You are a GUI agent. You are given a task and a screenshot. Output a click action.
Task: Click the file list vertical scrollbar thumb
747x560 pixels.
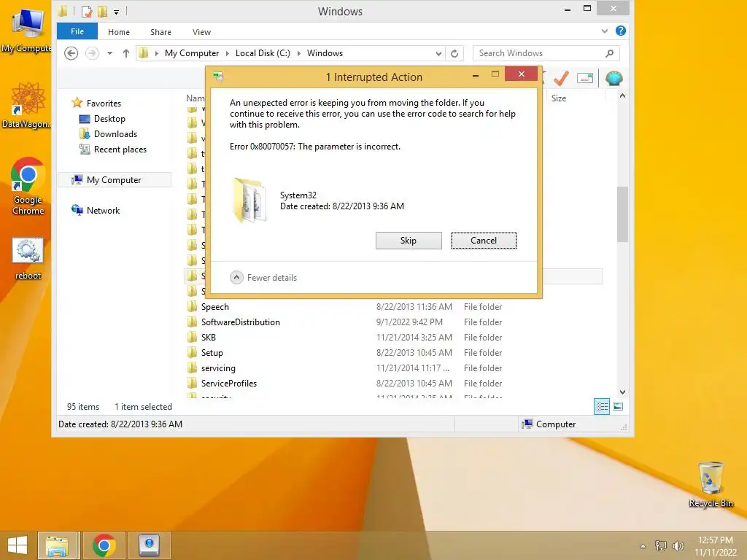coord(622,214)
